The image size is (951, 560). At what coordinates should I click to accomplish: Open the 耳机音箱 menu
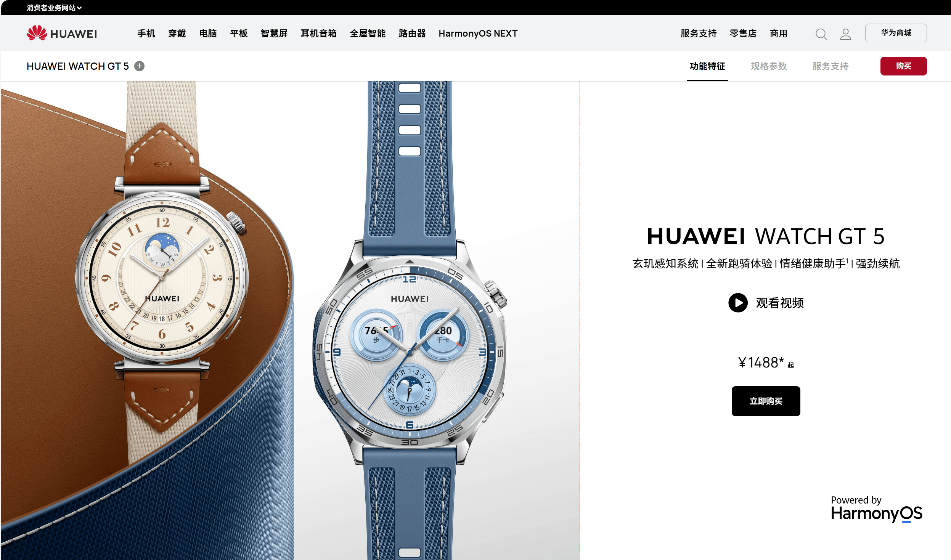point(318,34)
